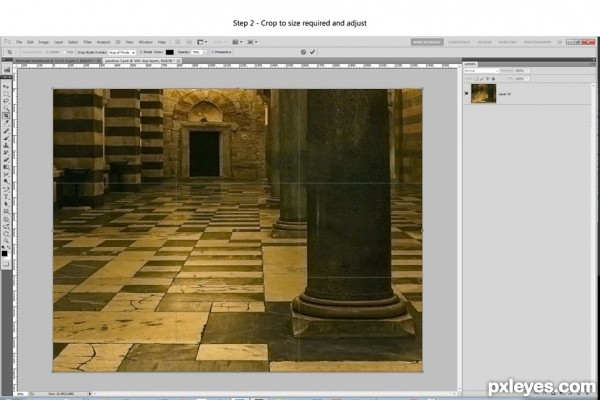Click the default colors mini icon

pyautogui.click(x=3, y=247)
